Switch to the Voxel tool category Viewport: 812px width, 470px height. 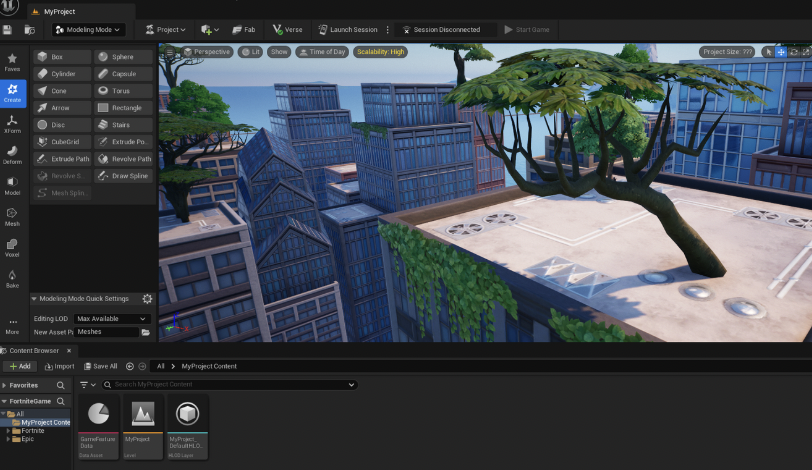click(x=12, y=248)
